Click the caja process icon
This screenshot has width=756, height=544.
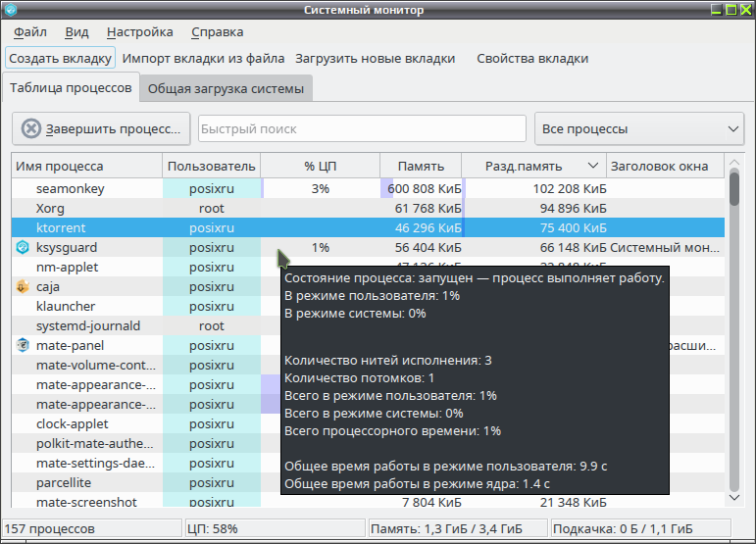click(x=23, y=286)
